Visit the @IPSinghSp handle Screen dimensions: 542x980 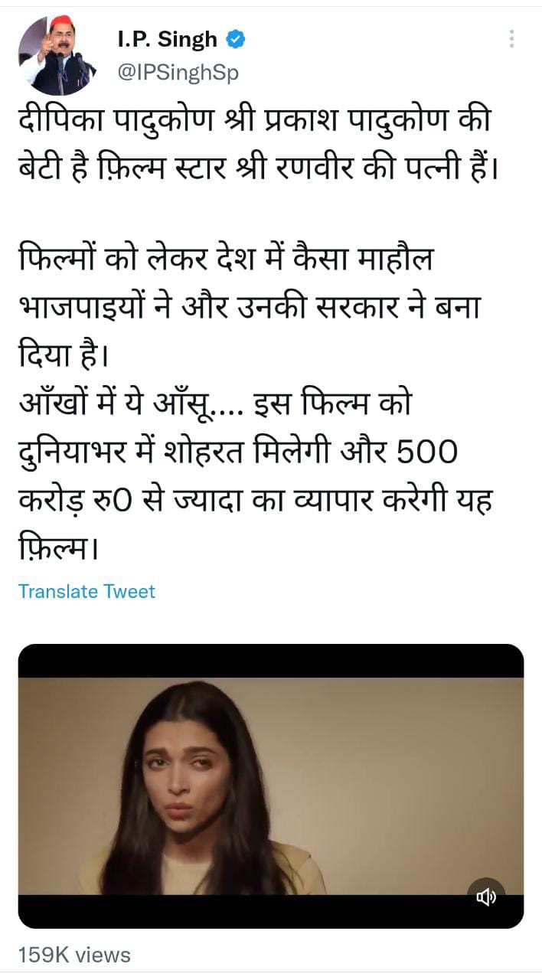point(178,73)
